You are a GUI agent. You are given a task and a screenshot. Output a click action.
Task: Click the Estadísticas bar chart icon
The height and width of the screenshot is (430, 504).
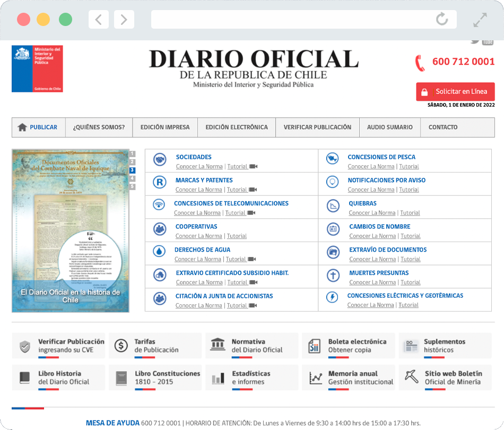click(x=218, y=378)
